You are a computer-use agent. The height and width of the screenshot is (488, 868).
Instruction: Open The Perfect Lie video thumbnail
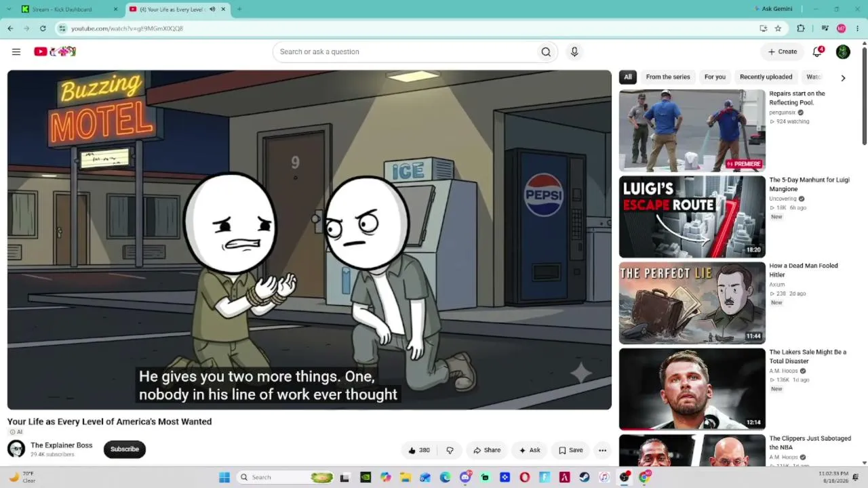(692, 303)
